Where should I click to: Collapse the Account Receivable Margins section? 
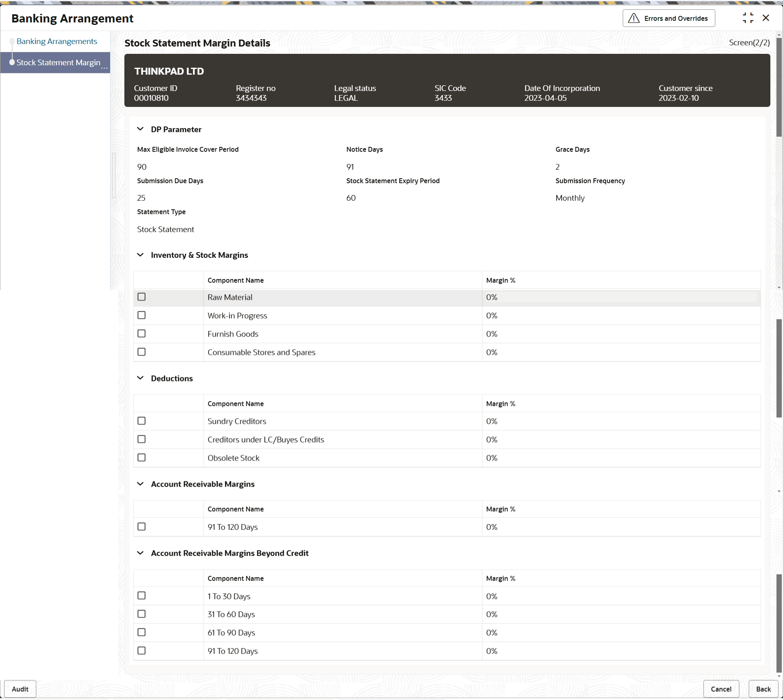pyautogui.click(x=140, y=484)
